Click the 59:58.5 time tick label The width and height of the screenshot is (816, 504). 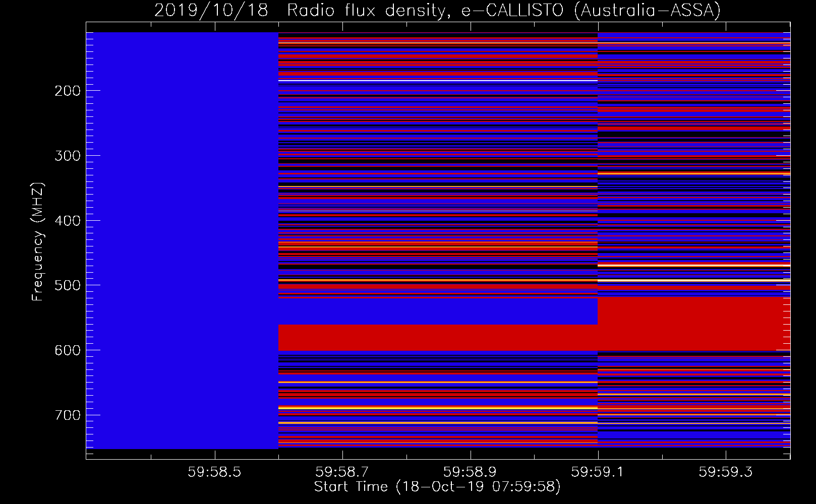tap(215, 472)
